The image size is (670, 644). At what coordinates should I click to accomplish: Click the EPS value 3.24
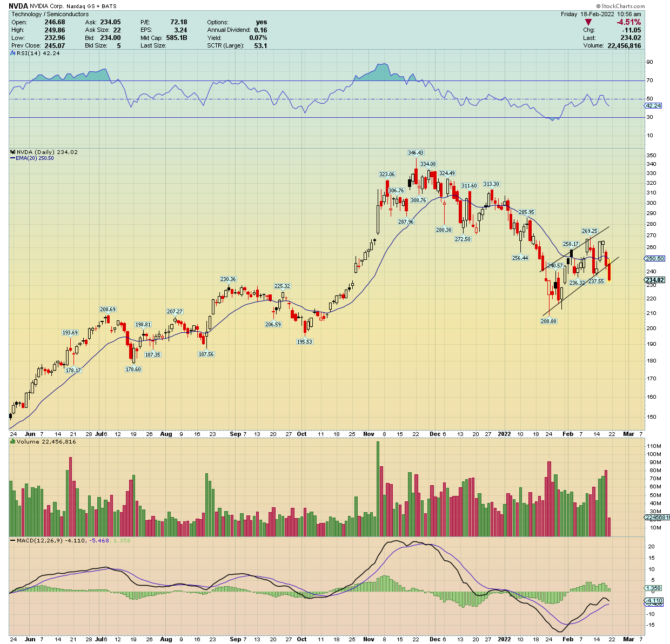point(180,30)
